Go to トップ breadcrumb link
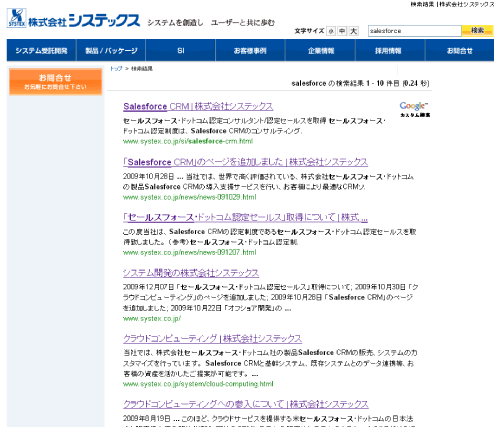 pos(116,69)
